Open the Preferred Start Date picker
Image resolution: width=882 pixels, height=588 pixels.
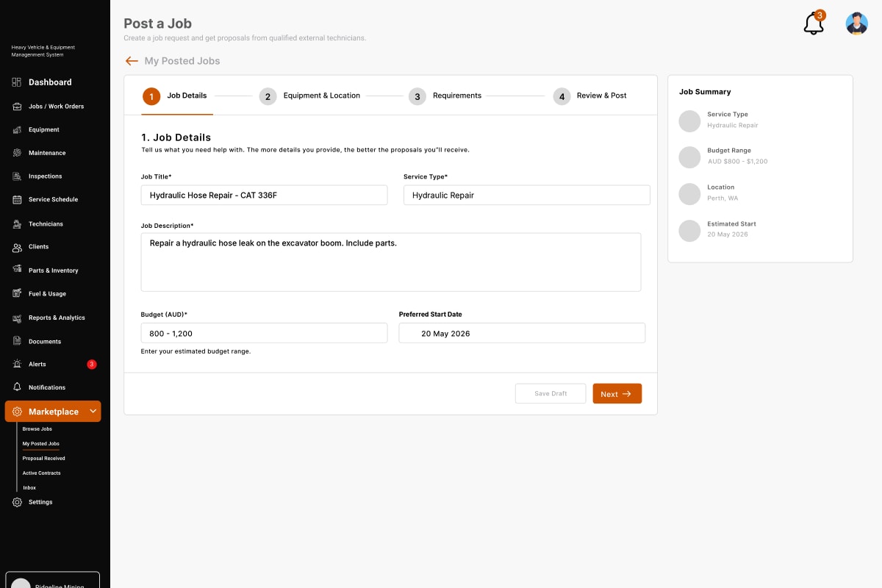pos(522,333)
